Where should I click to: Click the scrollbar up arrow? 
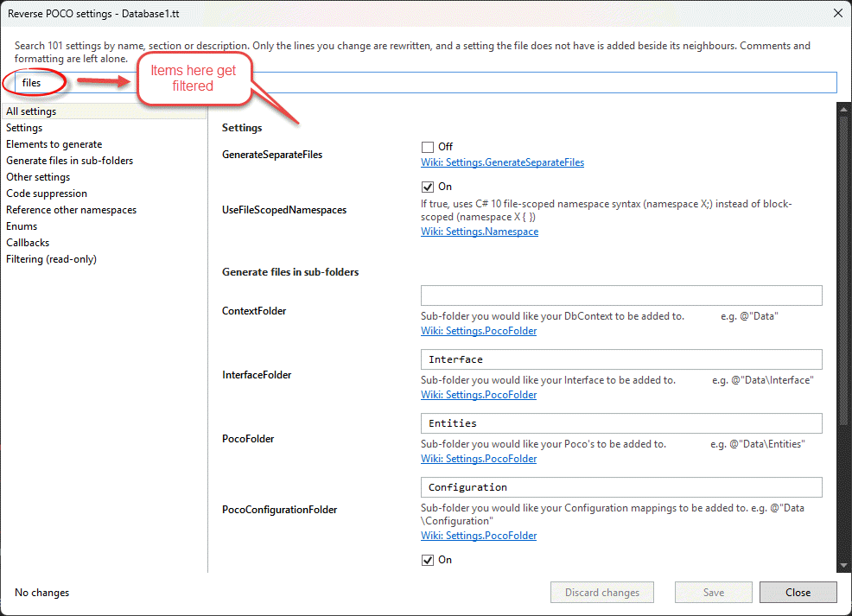[843, 109]
